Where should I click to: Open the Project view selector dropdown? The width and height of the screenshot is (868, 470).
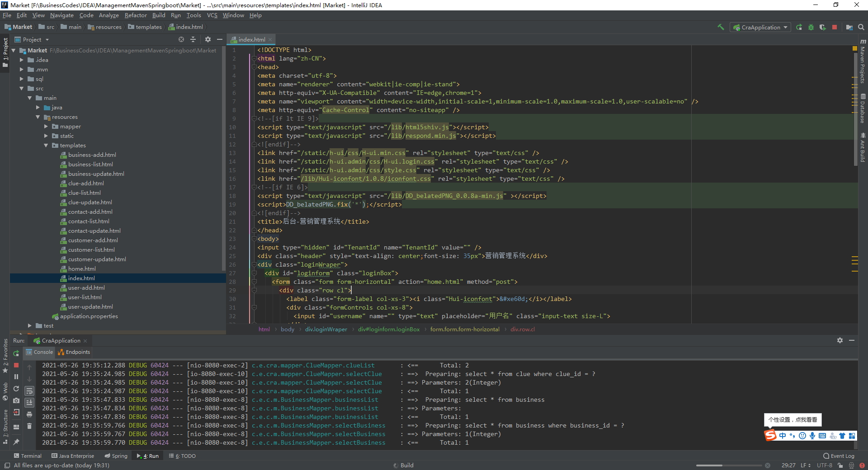[31, 39]
